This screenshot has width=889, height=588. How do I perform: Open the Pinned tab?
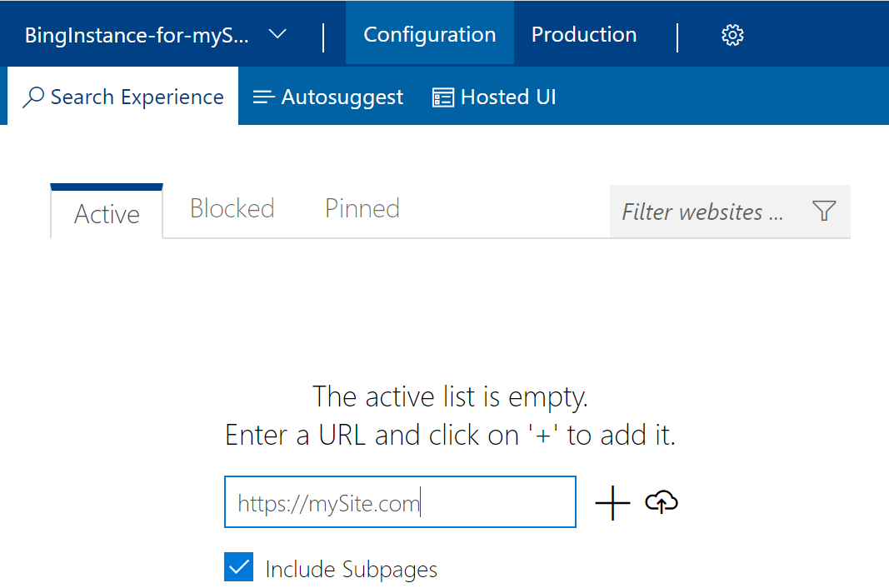tap(362, 208)
